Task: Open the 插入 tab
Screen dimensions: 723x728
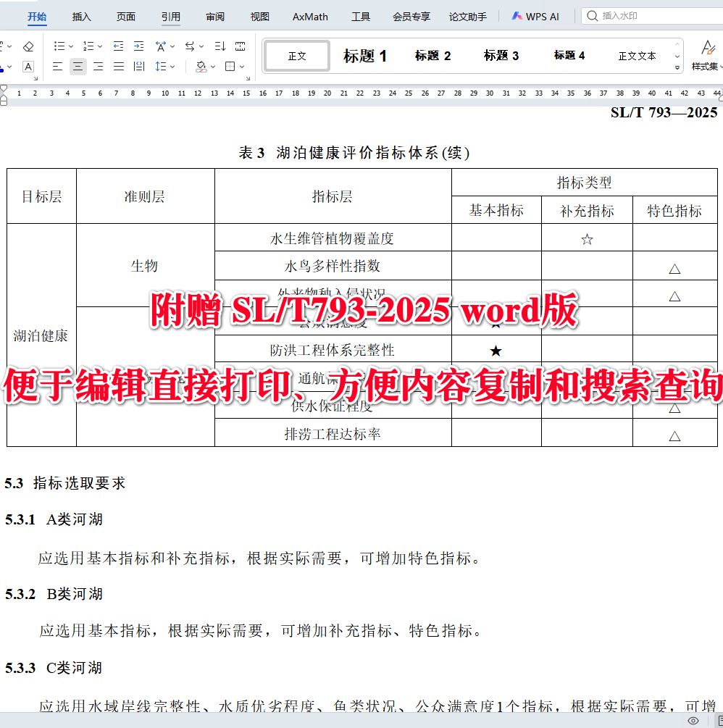Action: click(81, 17)
